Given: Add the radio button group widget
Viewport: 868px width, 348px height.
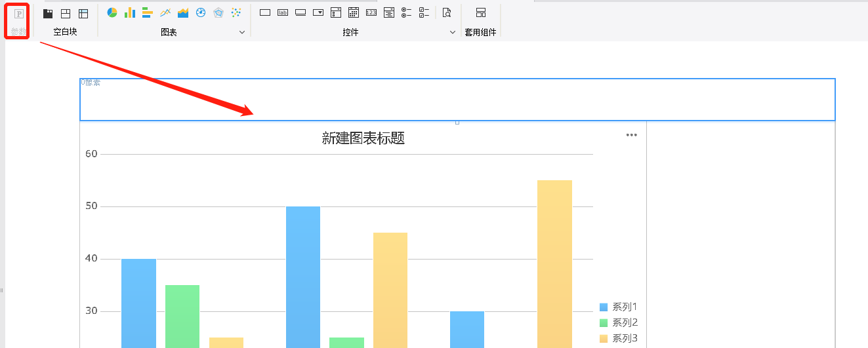Looking at the screenshot, I should [x=407, y=12].
